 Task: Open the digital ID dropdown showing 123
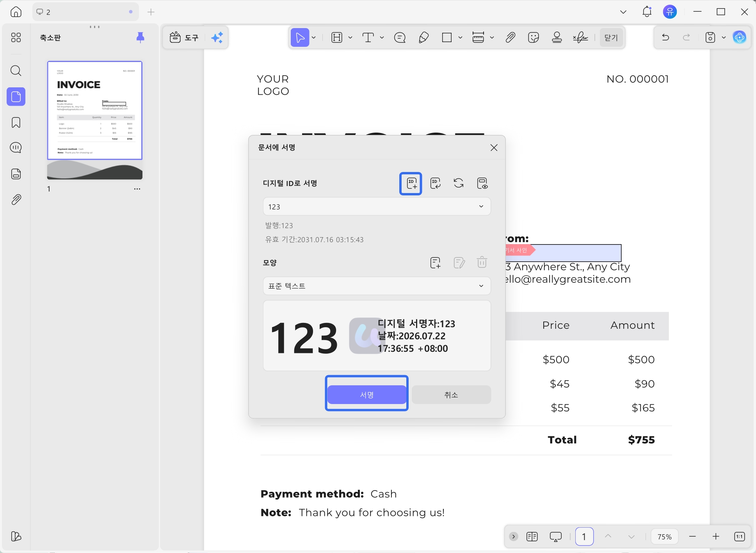(x=377, y=207)
